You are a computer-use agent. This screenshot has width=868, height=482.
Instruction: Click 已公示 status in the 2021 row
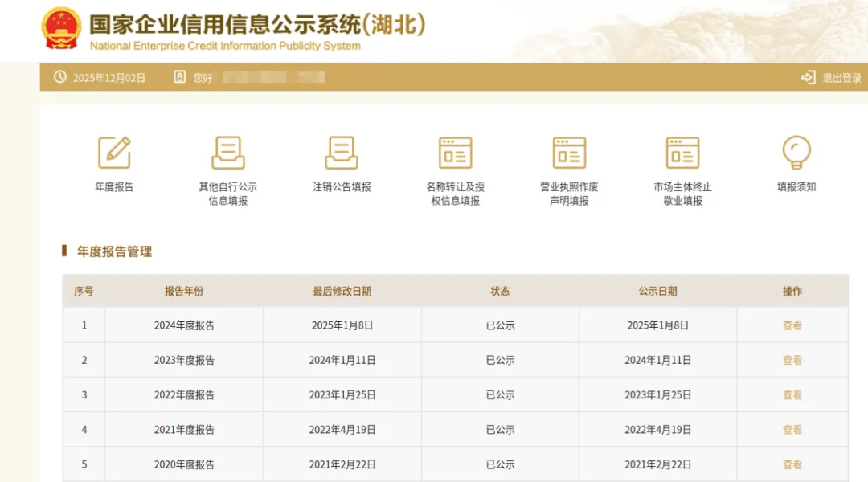coord(500,430)
